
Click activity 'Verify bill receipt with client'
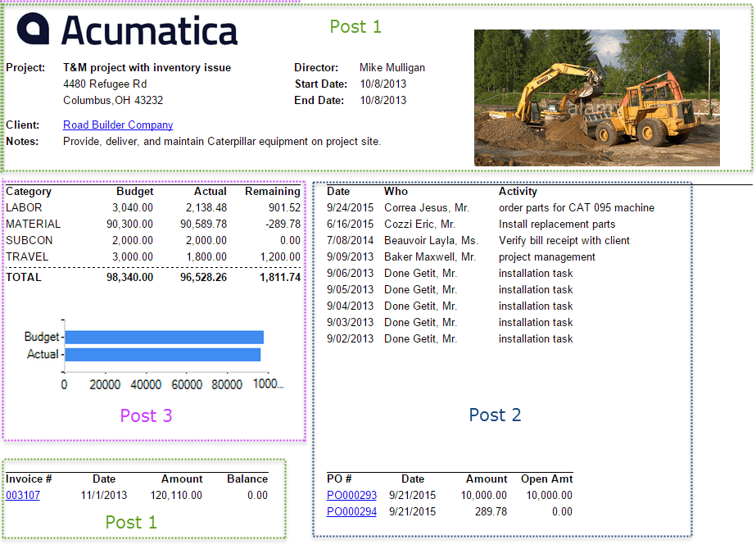click(x=564, y=240)
